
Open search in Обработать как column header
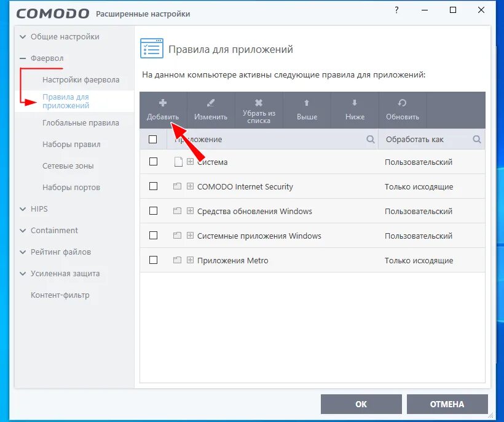pyautogui.click(x=477, y=139)
